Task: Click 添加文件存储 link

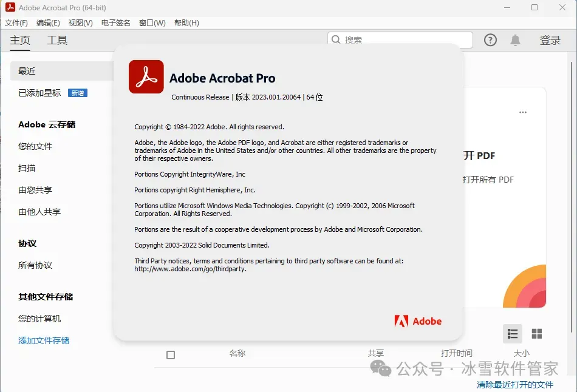Action: point(44,340)
